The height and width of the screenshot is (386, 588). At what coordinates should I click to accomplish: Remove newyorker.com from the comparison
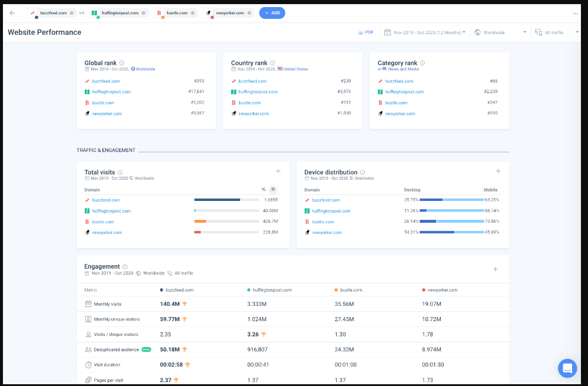click(x=250, y=12)
